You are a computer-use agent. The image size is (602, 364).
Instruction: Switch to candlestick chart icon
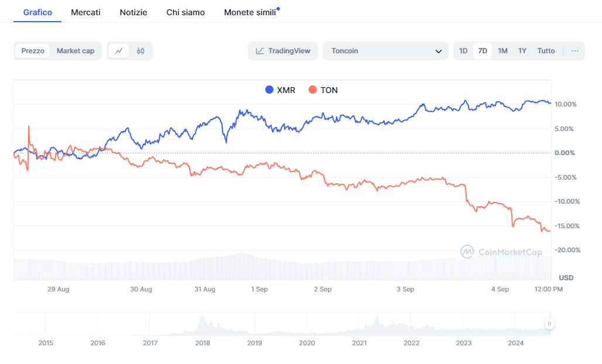click(x=141, y=51)
